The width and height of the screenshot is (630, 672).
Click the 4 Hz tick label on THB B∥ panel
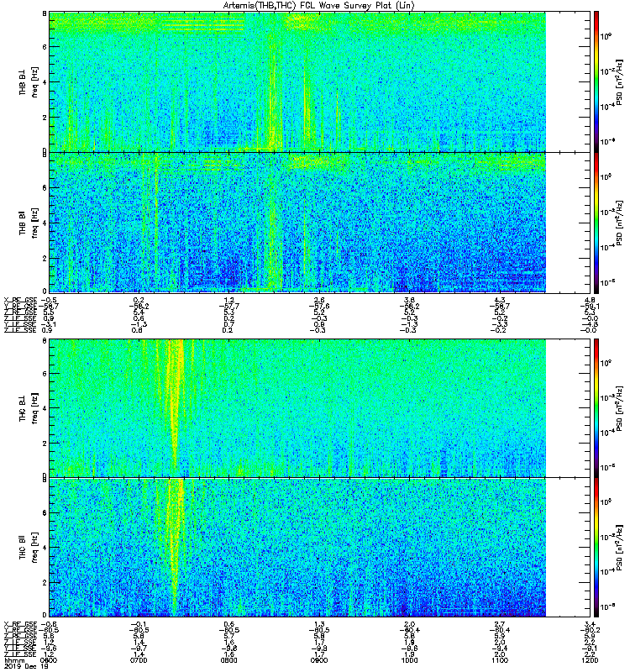45,223
